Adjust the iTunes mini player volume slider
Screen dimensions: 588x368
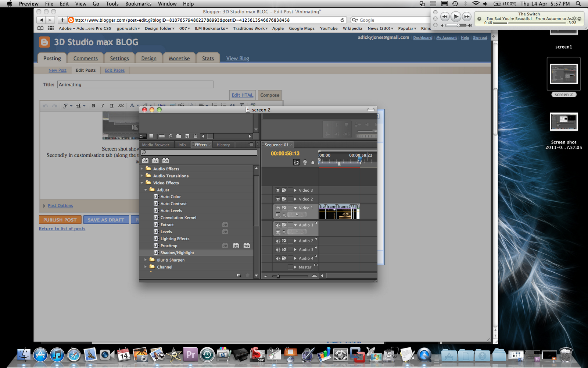pyautogui.click(x=456, y=25)
